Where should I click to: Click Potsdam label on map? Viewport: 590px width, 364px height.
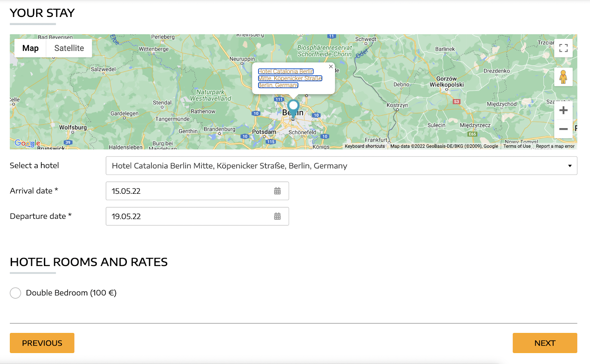coord(264,132)
